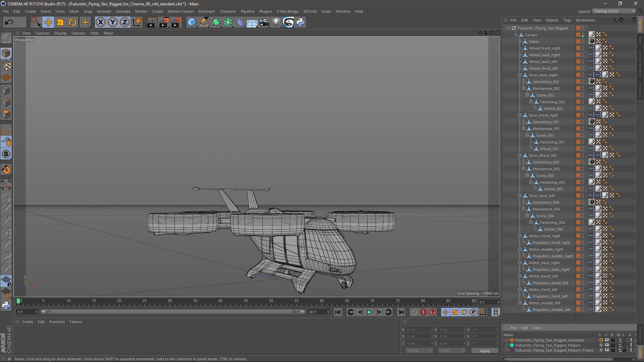Collapse the Carcass hierarchy

coord(516,35)
